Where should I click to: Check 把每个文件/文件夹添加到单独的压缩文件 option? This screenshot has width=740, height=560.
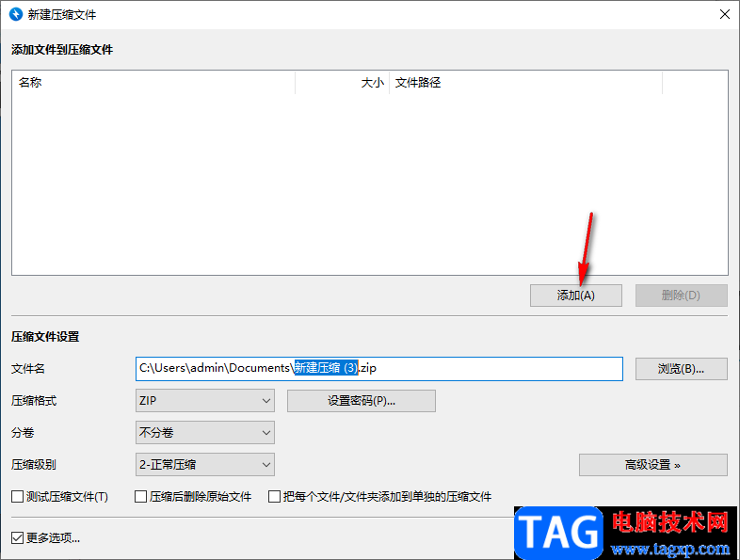(274, 496)
